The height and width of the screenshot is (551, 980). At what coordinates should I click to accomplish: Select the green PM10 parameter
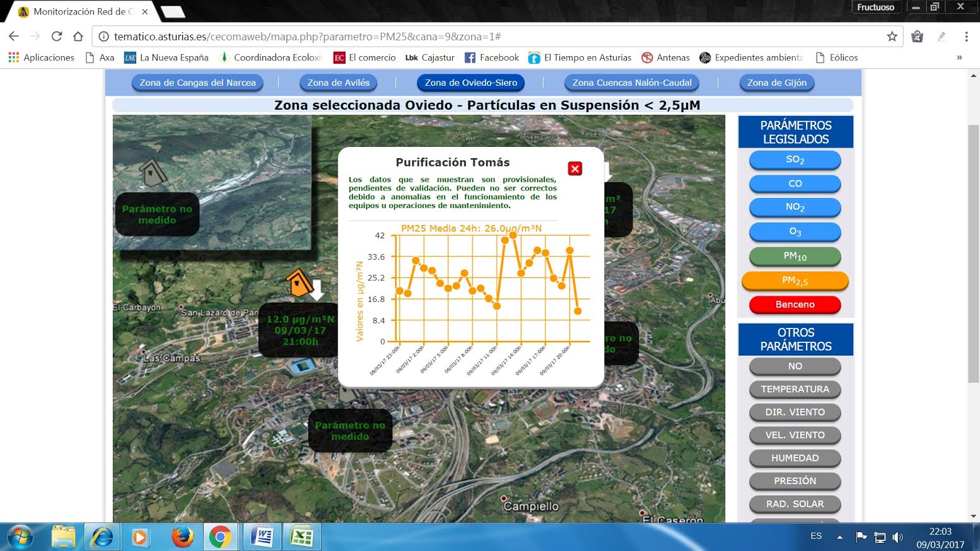(795, 256)
